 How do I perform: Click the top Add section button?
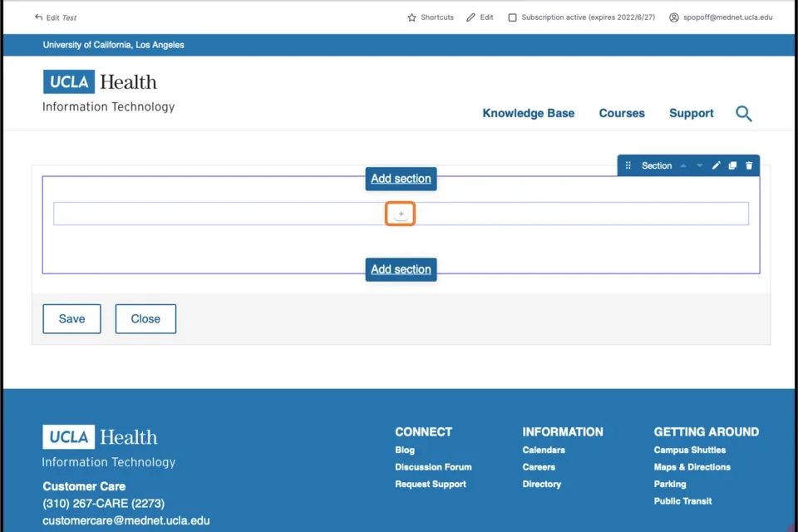401,179
